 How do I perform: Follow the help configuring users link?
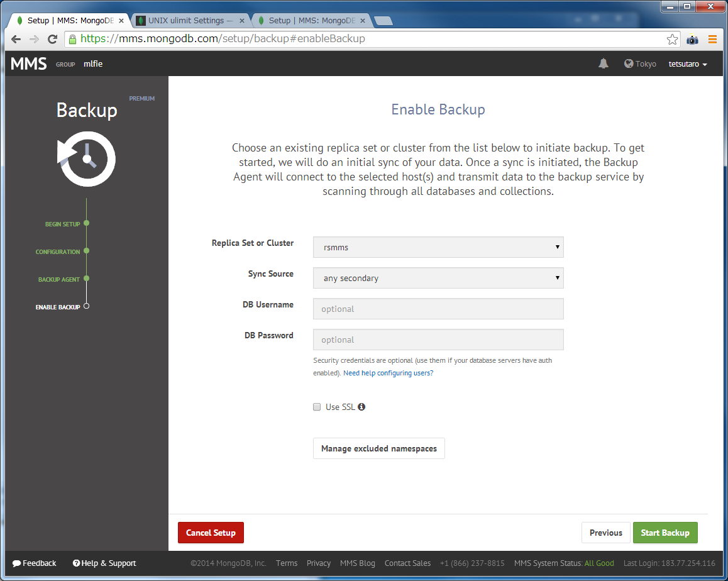pyautogui.click(x=388, y=372)
